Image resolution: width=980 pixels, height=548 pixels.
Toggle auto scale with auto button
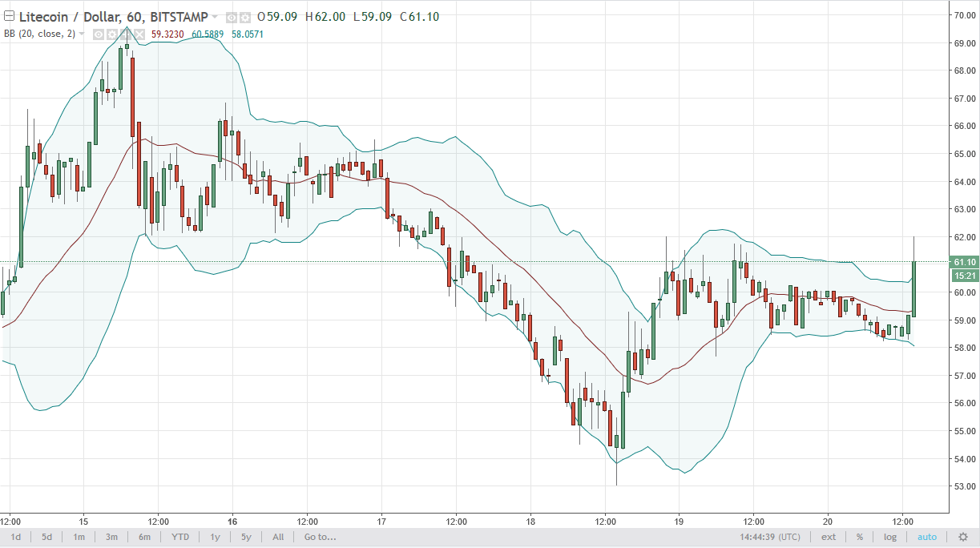click(927, 537)
